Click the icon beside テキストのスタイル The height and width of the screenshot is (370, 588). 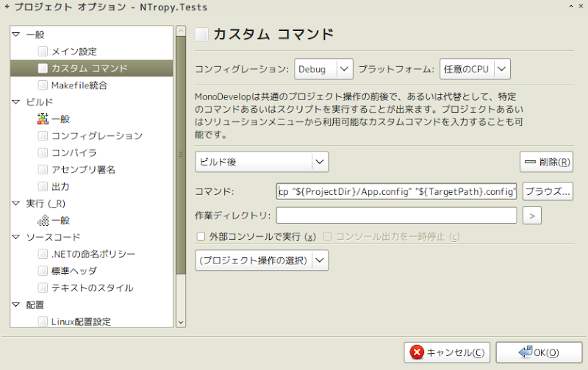tap(43, 288)
